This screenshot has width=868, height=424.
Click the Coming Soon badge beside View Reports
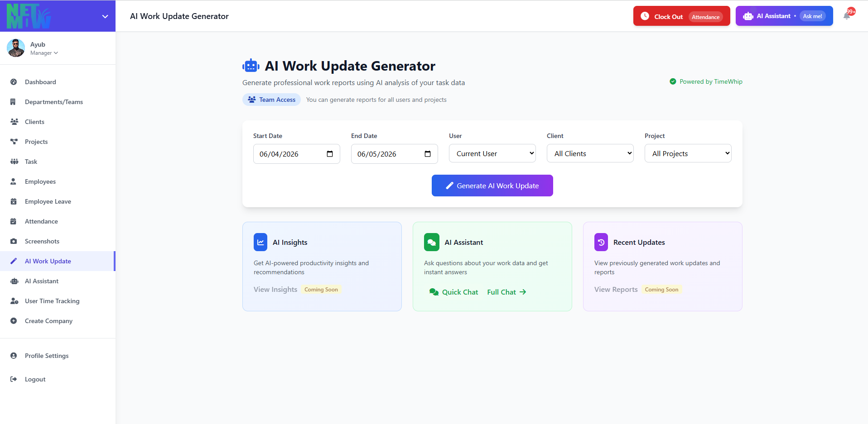point(661,290)
